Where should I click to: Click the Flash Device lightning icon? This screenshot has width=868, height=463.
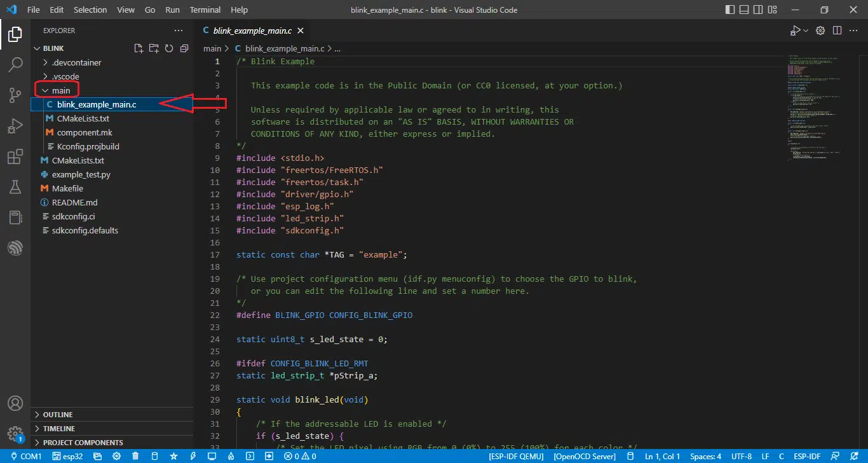coord(193,456)
